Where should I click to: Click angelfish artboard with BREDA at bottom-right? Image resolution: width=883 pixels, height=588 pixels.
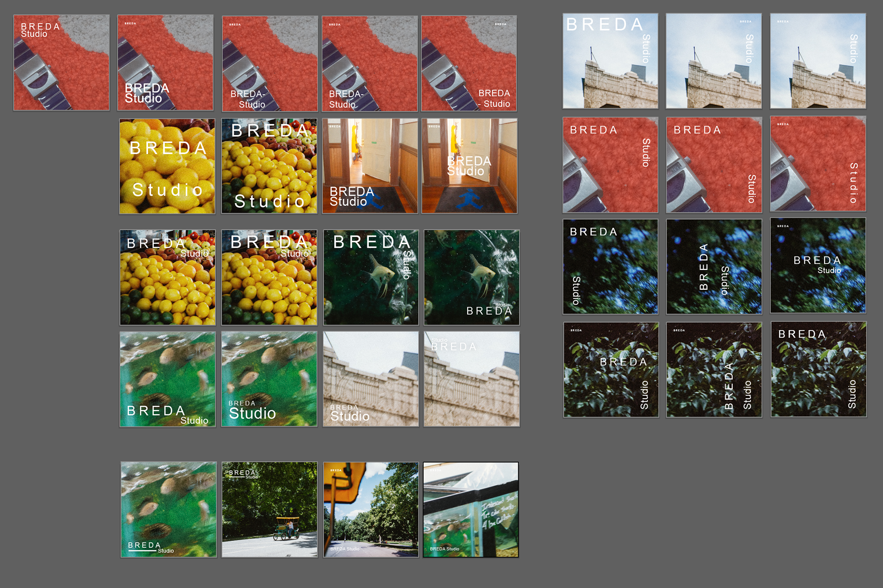pos(471,277)
